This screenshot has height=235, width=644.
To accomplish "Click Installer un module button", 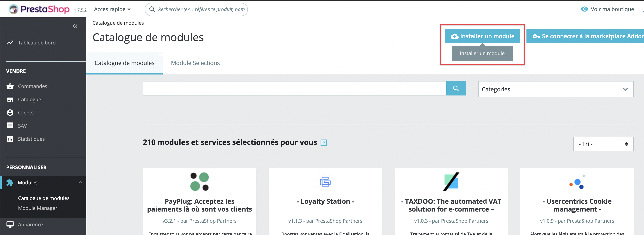I will (x=482, y=36).
